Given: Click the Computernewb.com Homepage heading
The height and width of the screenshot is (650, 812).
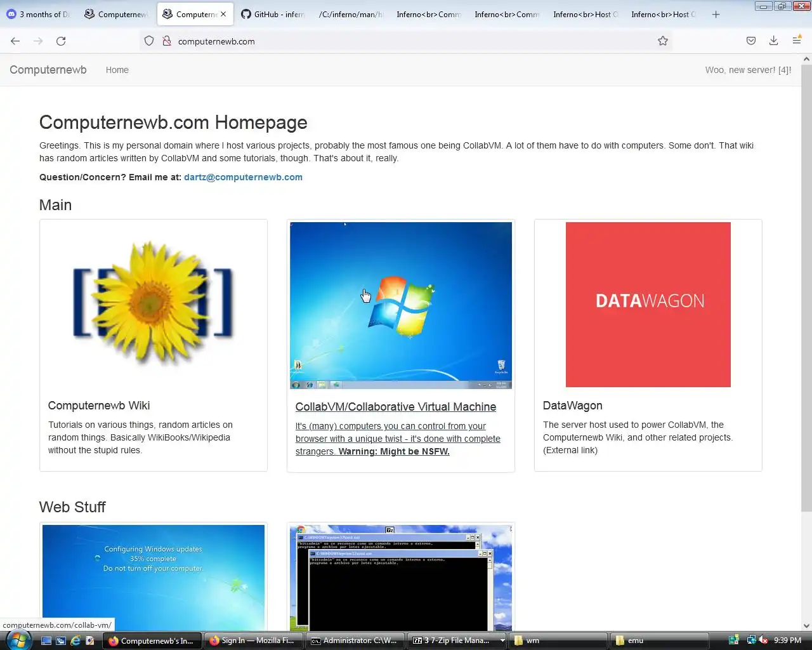Looking at the screenshot, I should (173, 123).
